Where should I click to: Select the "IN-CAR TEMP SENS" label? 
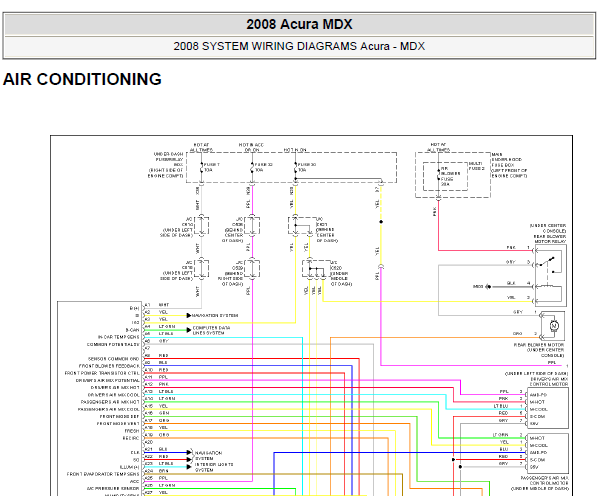click(x=118, y=337)
